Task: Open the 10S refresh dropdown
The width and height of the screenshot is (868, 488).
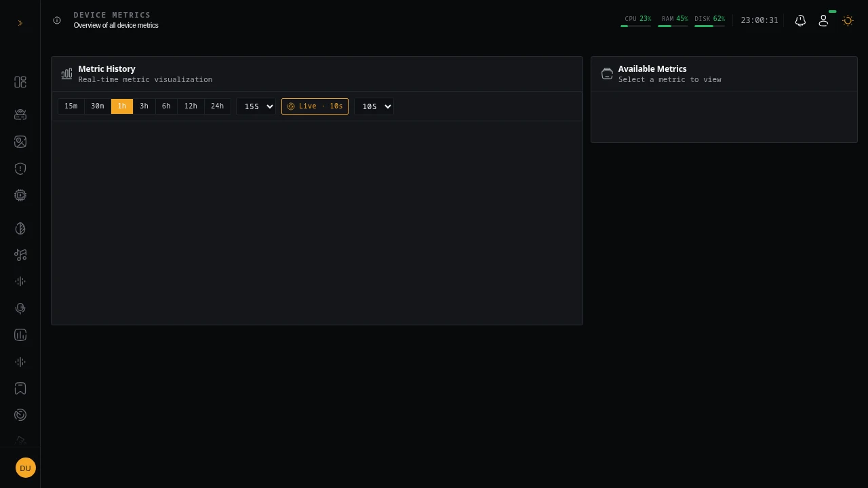Action: click(x=374, y=106)
